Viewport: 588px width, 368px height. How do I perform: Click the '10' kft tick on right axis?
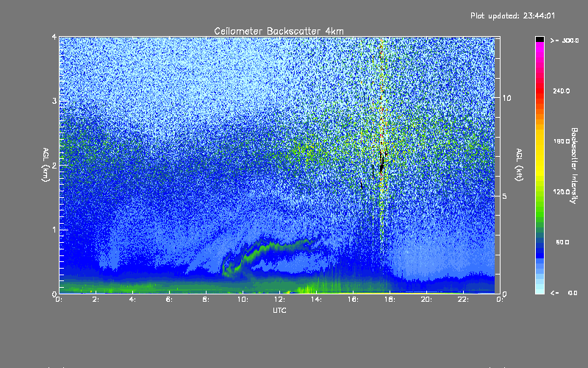coord(506,98)
